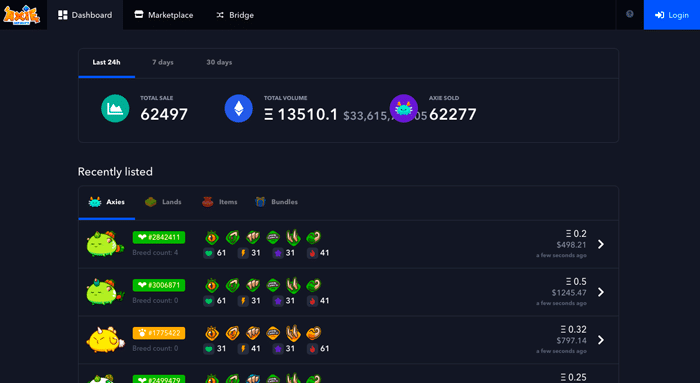
Task: Click the Breed count: 4 label
Action: coord(155,253)
